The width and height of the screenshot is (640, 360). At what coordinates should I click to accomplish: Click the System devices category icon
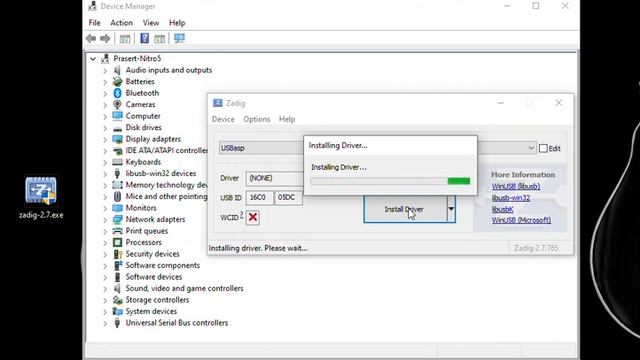[x=118, y=311]
